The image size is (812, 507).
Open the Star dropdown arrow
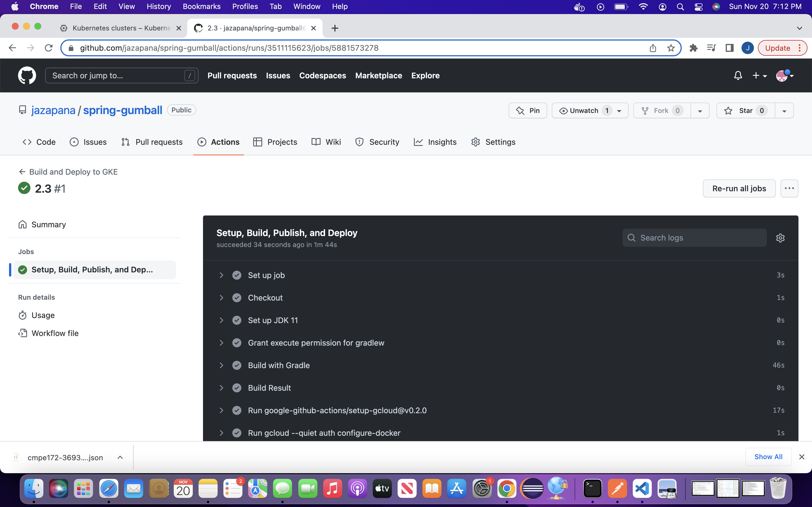click(x=784, y=110)
